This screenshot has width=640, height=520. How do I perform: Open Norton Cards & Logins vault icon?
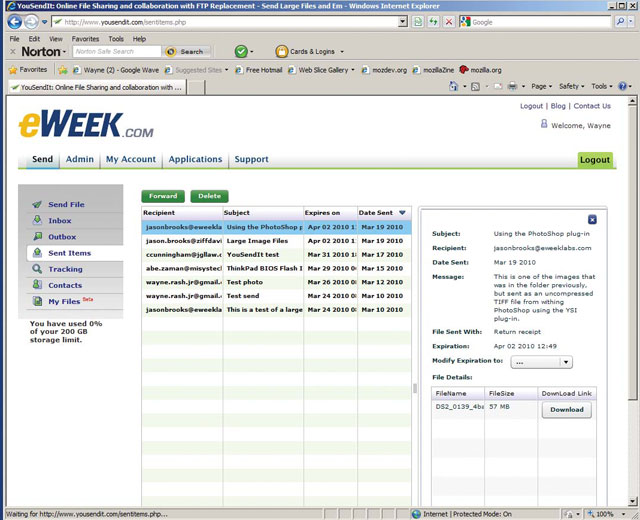pos(281,51)
